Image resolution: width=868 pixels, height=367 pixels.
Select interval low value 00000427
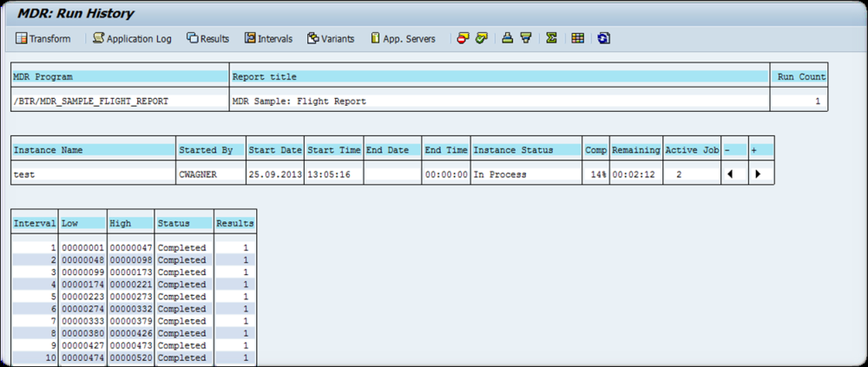tap(82, 345)
